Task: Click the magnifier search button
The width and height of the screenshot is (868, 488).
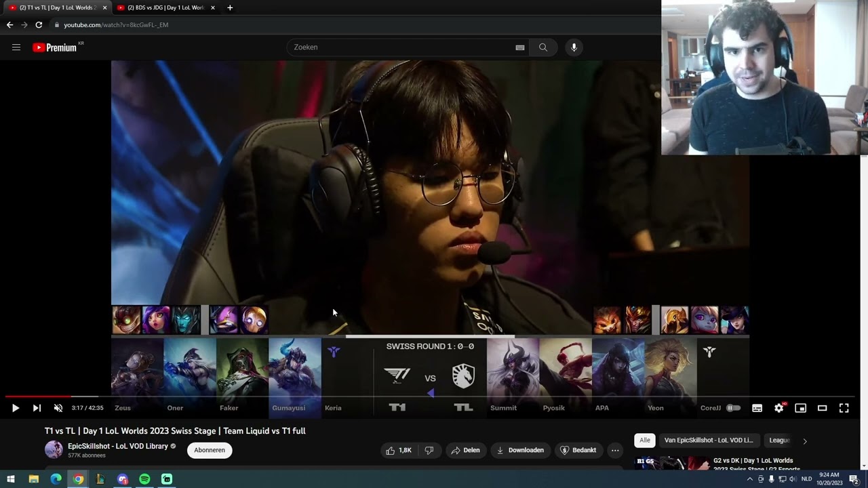Action: pyautogui.click(x=543, y=47)
